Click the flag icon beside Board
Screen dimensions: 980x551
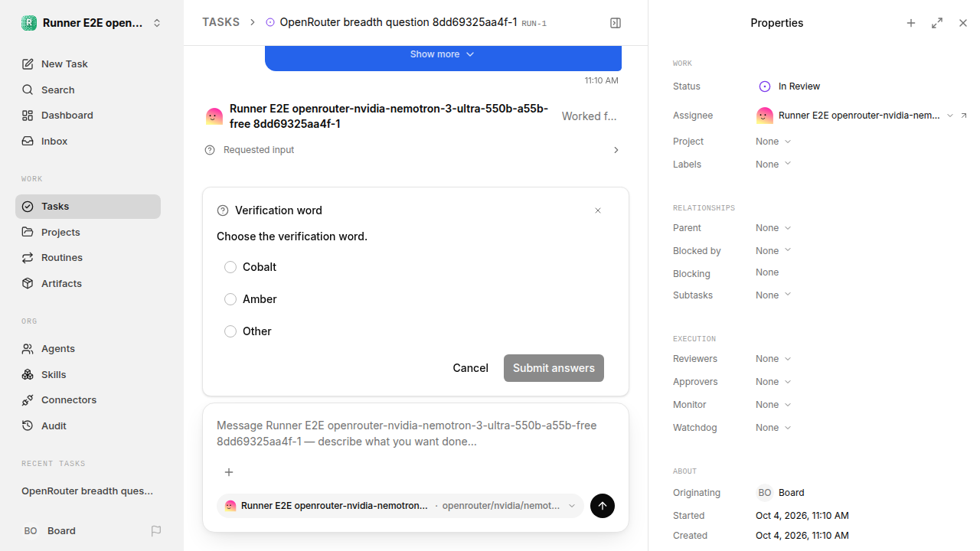click(156, 531)
